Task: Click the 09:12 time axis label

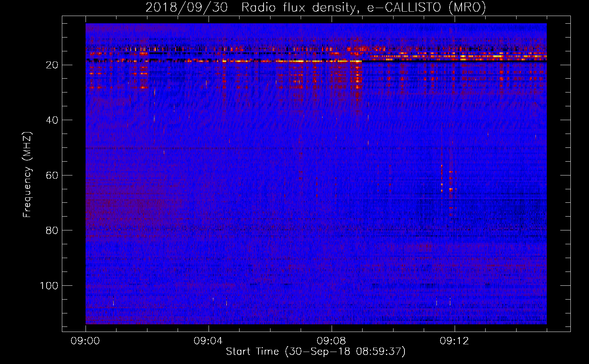Action: coord(455,341)
